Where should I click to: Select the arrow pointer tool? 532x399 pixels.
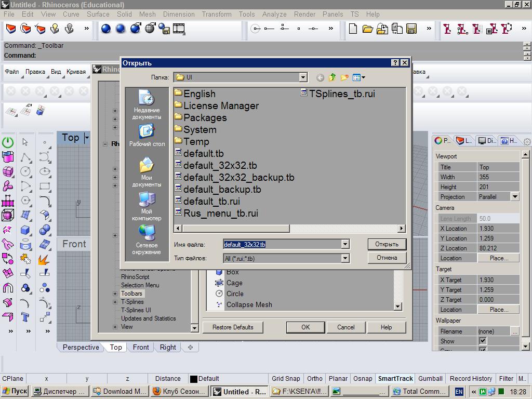point(25,142)
